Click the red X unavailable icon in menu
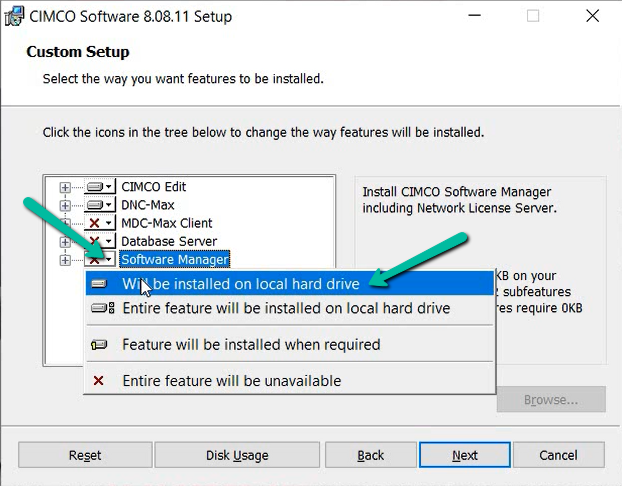622x486 pixels. (98, 381)
